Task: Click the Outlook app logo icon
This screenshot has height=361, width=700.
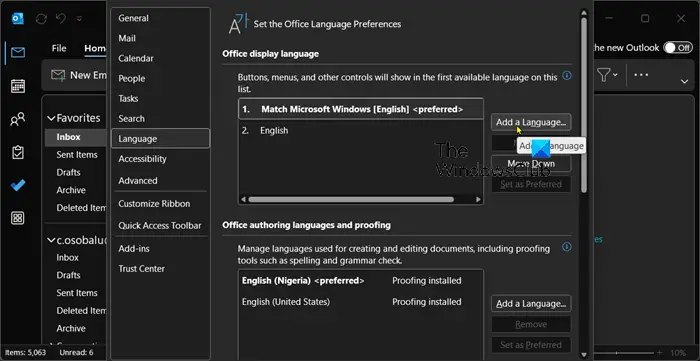Action: pyautogui.click(x=18, y=19)
